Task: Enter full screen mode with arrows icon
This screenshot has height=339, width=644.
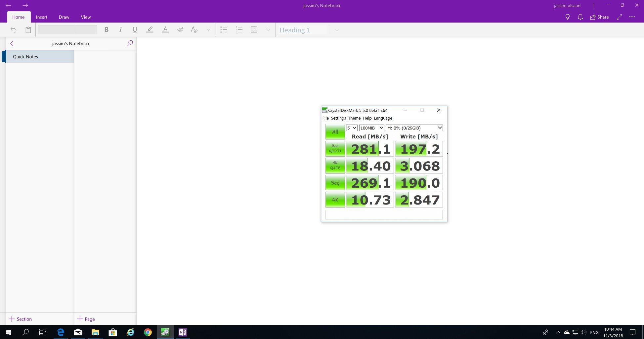Action: pos(620,17)
